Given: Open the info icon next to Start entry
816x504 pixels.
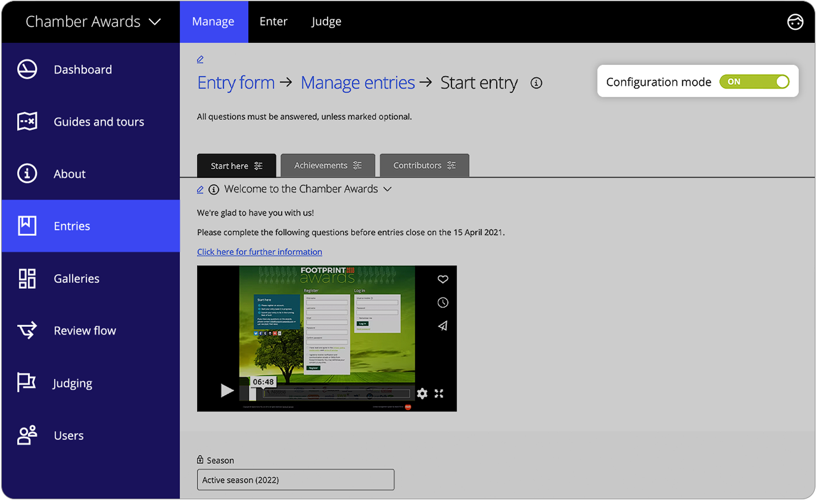Looking at the screenshot, I should (x=536, y=83).
